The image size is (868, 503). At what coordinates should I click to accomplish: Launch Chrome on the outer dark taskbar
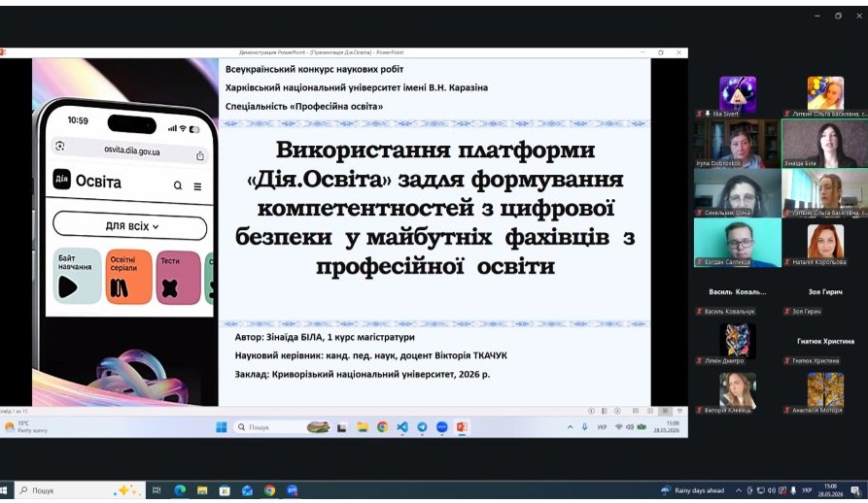tap(269, 490)
